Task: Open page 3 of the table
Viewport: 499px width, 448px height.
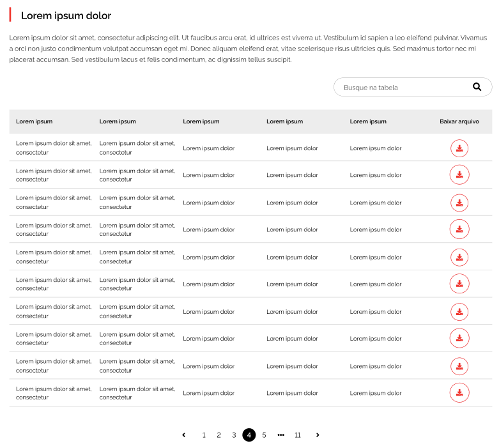Action: (x=234, y=435)
